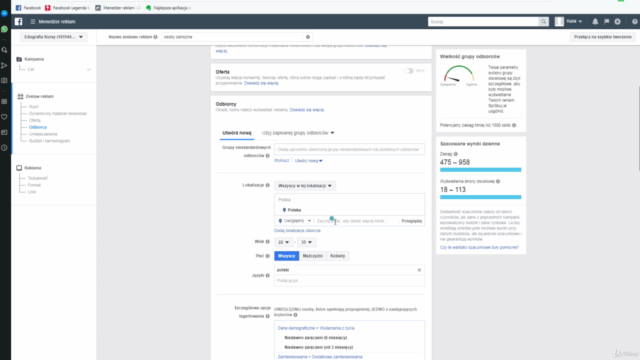Click the audience size gauge meter

point(459,74)
